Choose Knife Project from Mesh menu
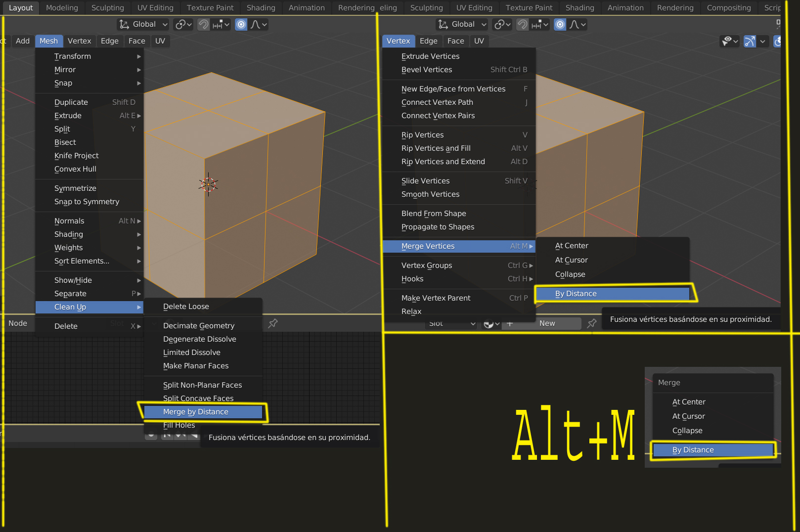The width and height of the screenshot is (800, 532). [x=89, y=156]
